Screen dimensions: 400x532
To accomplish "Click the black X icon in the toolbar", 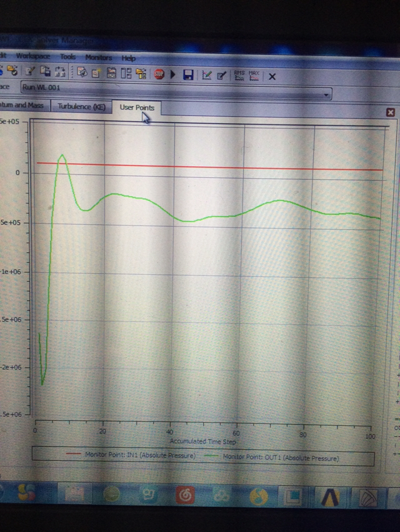I will tap(272, 77).
